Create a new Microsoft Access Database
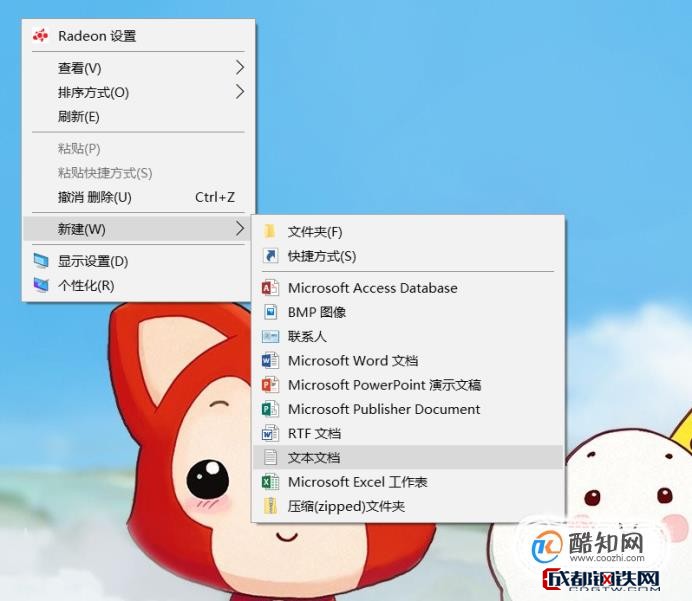Viewport: 692px width, 601px height. pyautogui.click(x=408, y=288)
